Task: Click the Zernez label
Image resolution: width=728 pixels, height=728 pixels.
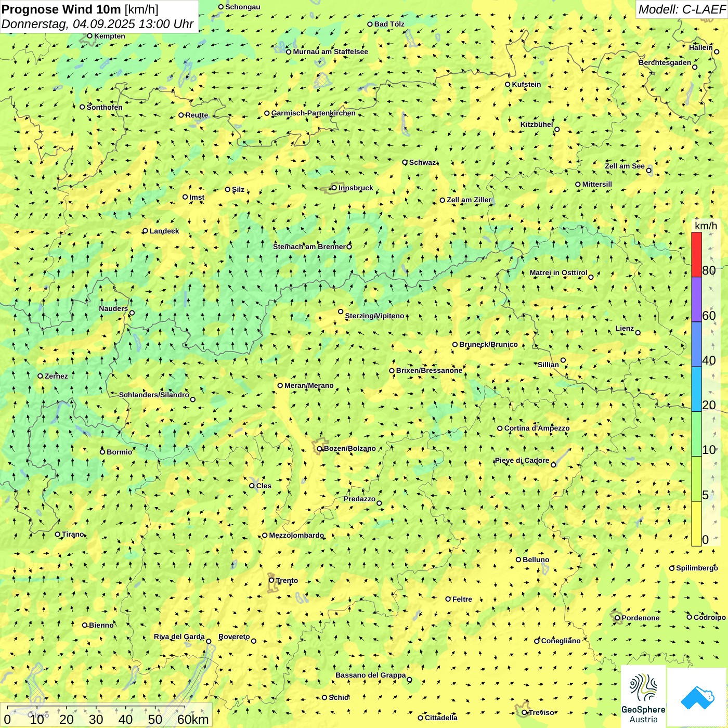Action: point(56,376)
